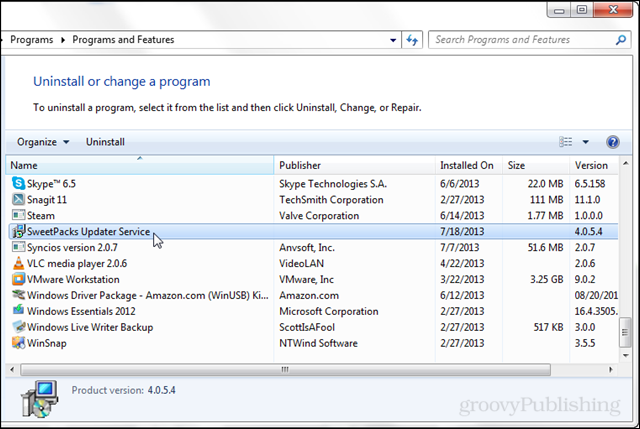Screen dimensions: 640x429
Task: Click the Uninstall toolbar button
Action: pos(105,142)
